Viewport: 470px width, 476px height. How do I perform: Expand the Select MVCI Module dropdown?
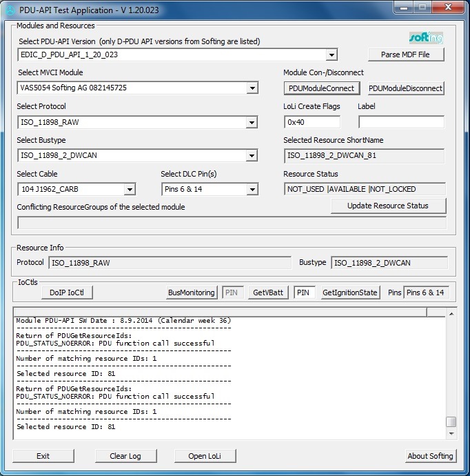252,88
